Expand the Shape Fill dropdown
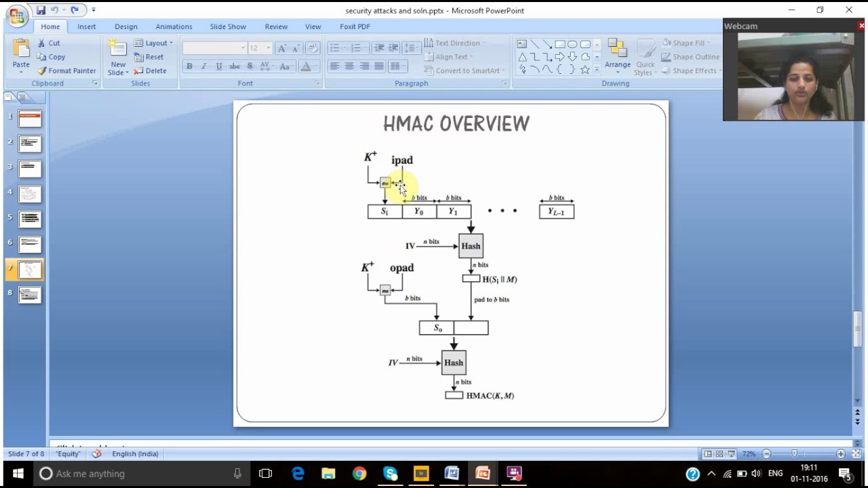 click(686, 43)
